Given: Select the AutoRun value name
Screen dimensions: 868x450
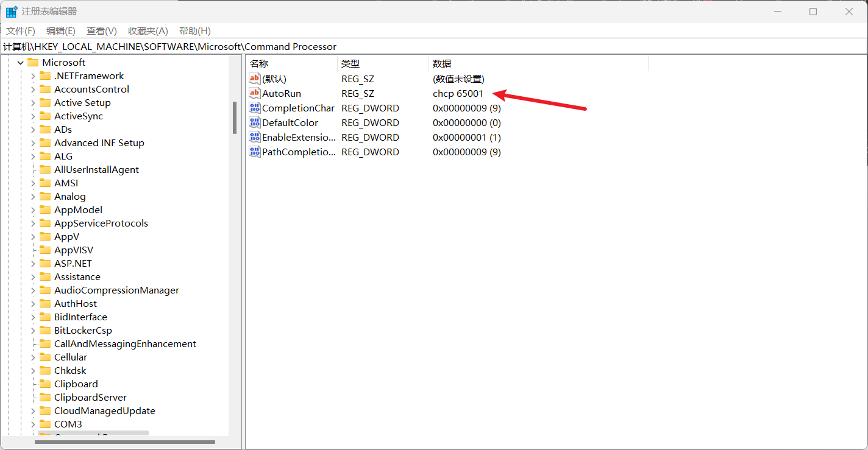Looking at the screenshot, I should [x=282, y=94].
